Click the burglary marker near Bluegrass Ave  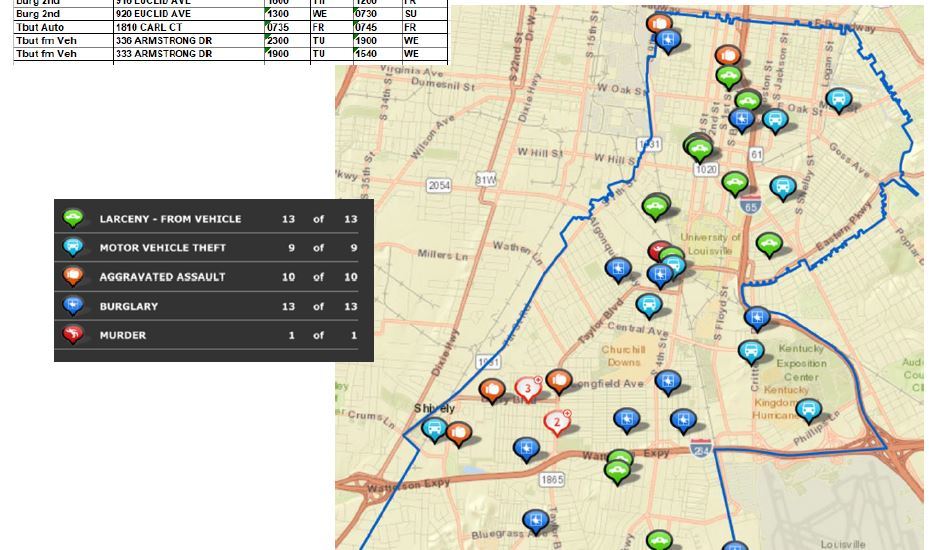click(x=535, y=521)
